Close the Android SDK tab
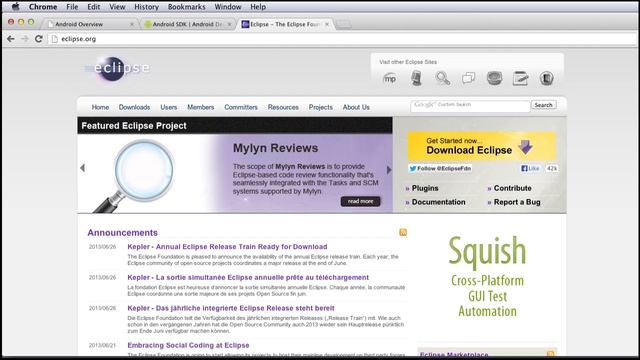This screenshot has height=360, width=640. coord(229,24)
